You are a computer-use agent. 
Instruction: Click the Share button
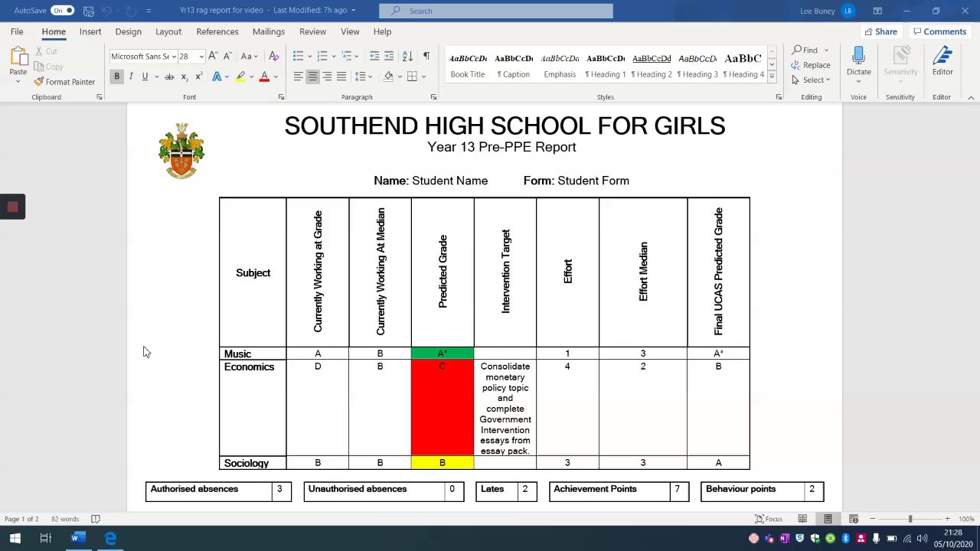pos(880,31)
